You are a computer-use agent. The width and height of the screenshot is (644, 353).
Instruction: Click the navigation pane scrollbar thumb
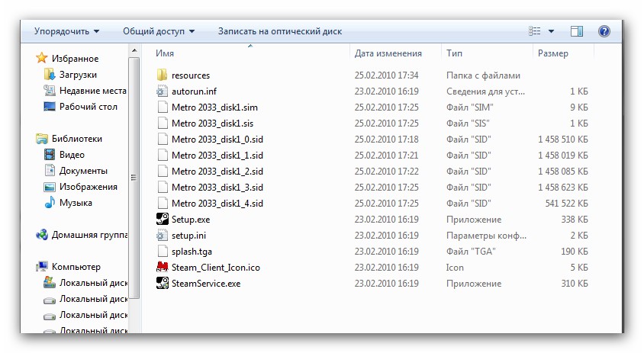coord(134,178)
